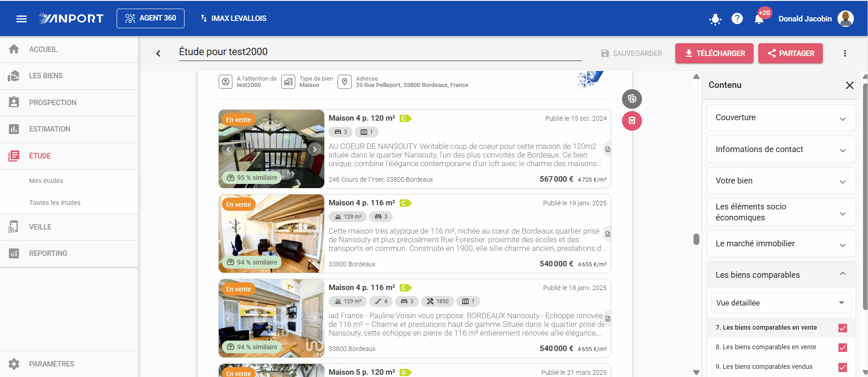Uncheck 9. Les biens comparables vendus
The image size is (868, 377).
coord(842,367)
